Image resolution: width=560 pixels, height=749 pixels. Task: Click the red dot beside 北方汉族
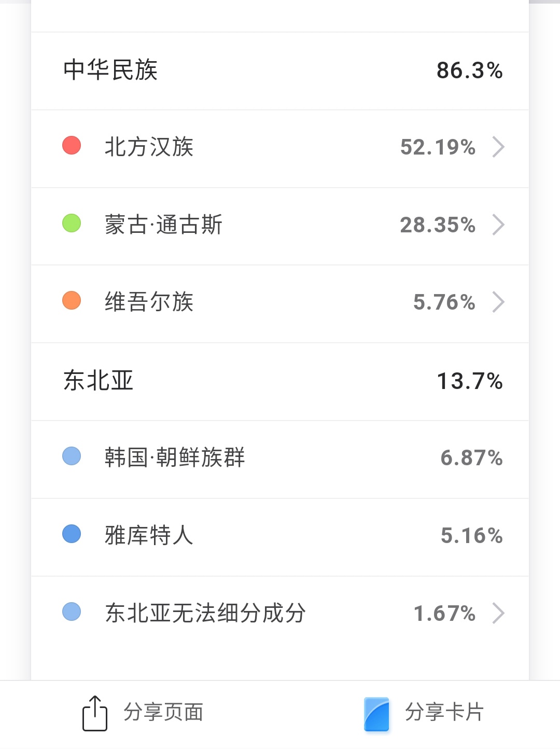72,145
